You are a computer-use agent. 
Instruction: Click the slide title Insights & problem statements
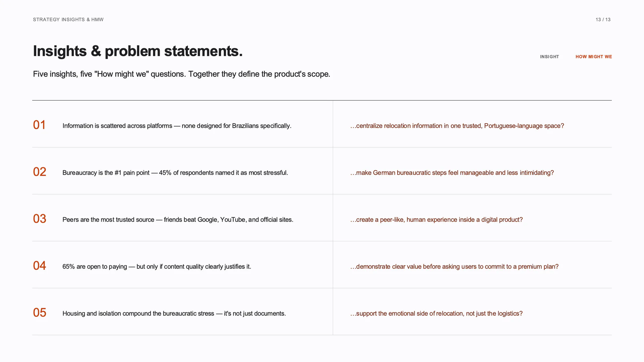click(x=138, y=51)
